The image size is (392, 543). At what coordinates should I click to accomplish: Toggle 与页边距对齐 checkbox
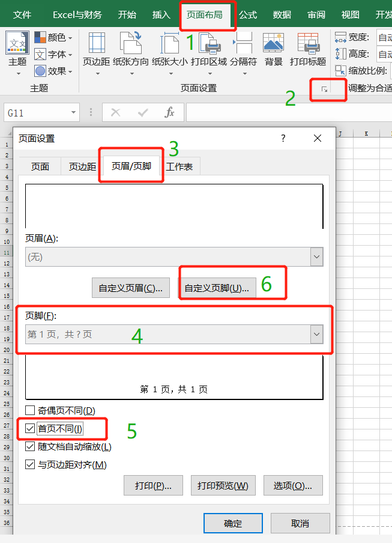click(30, 464)
